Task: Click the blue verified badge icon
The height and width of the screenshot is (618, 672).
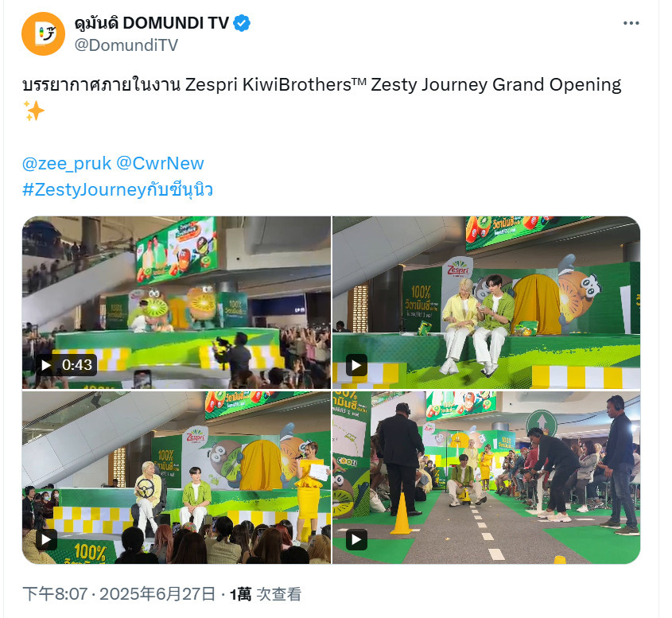Action: [x=242, y=23]
